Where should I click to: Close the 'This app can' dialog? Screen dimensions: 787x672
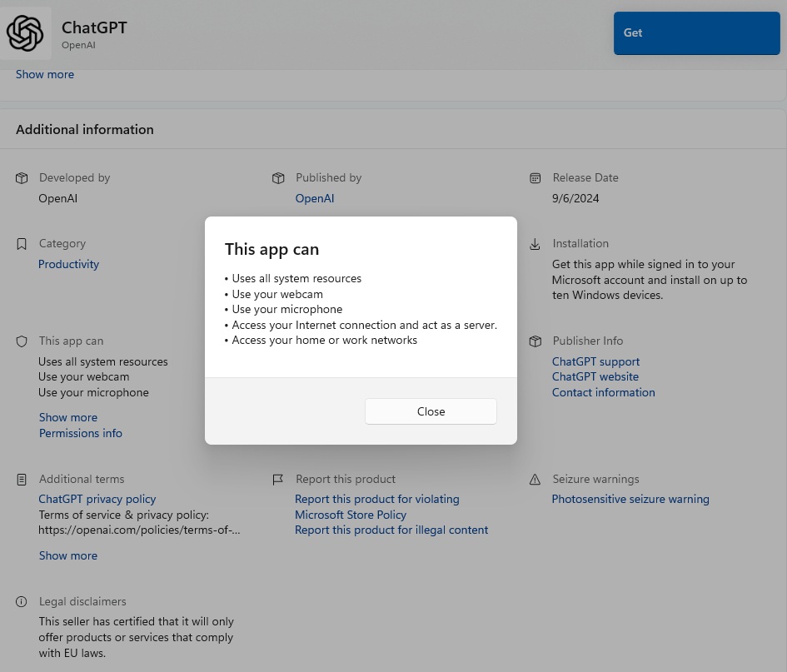[x=431, y=411]
